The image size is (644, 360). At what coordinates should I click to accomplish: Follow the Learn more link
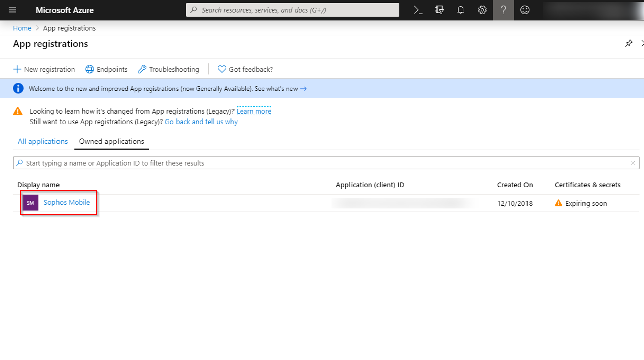tap(254, 111)
